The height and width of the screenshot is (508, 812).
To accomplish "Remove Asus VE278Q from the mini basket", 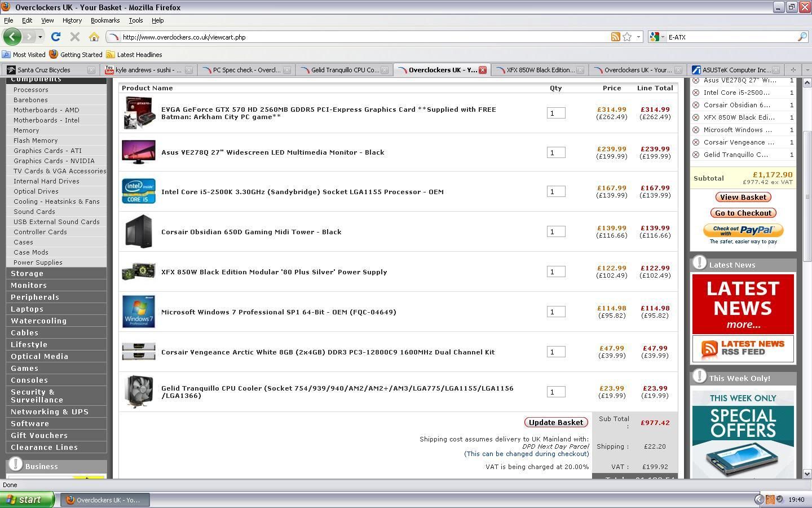I will [696, 80].
